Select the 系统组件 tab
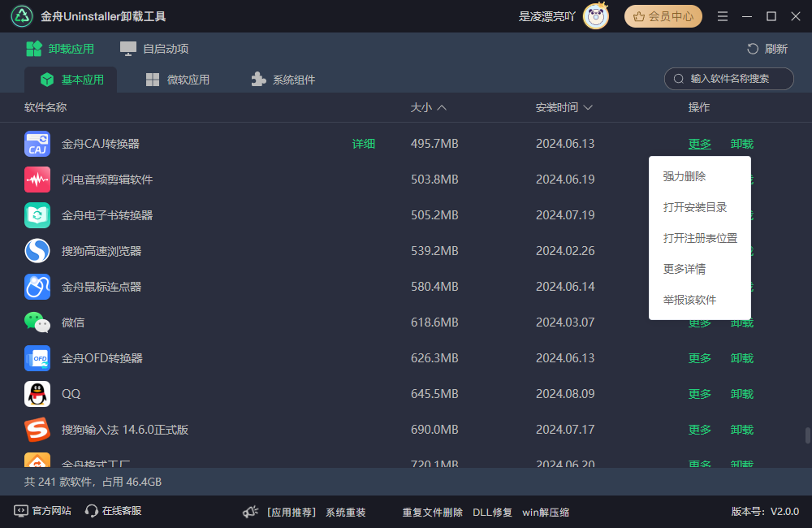The width and height of the screenshot is (812, 528). (283, 80)
